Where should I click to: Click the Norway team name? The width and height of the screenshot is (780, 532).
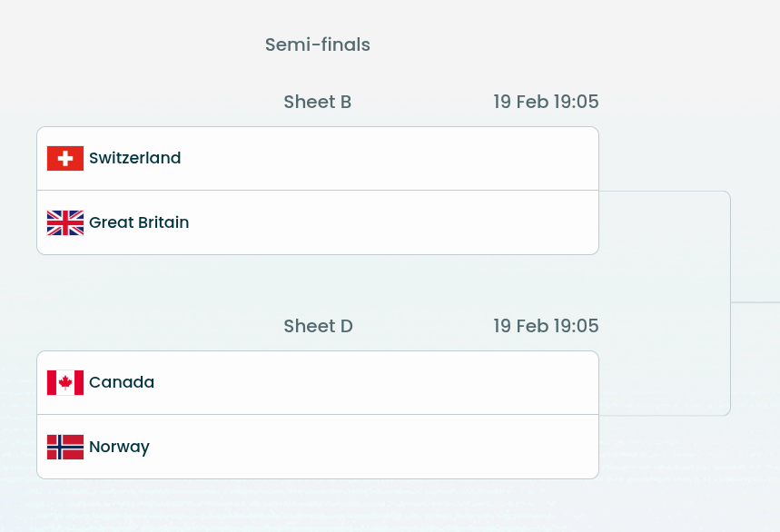pyautogui.click(x=119, y=447)
